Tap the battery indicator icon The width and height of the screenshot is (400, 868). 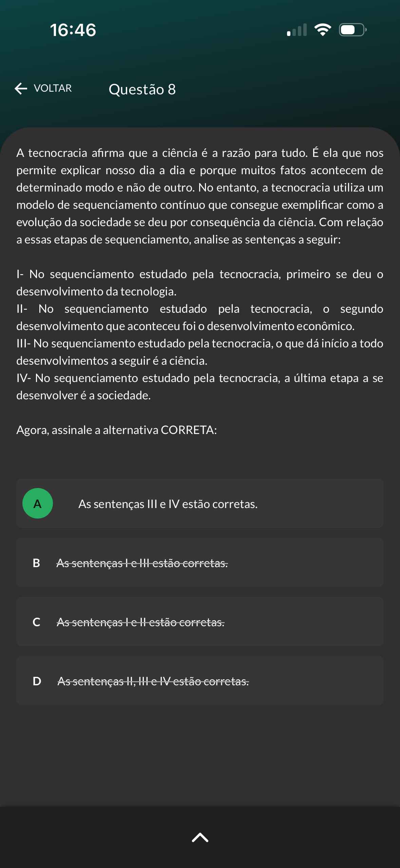coord(353,30)
